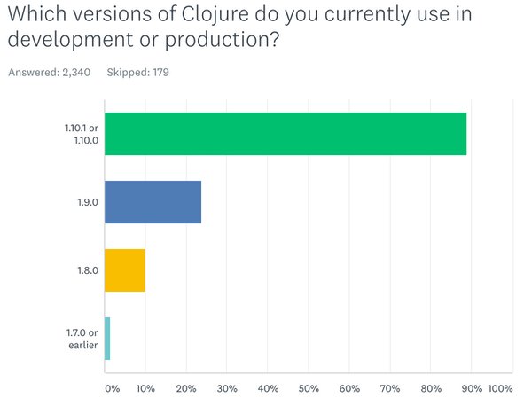Click the 80% axis tick label

click(431, 388)
